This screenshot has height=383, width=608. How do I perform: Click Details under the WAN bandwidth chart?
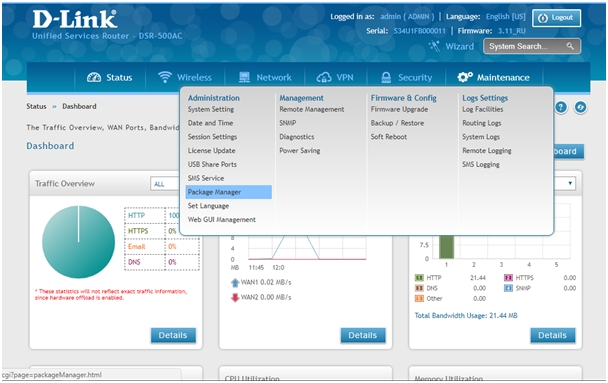pyautogui.click(x=363, y=335)
